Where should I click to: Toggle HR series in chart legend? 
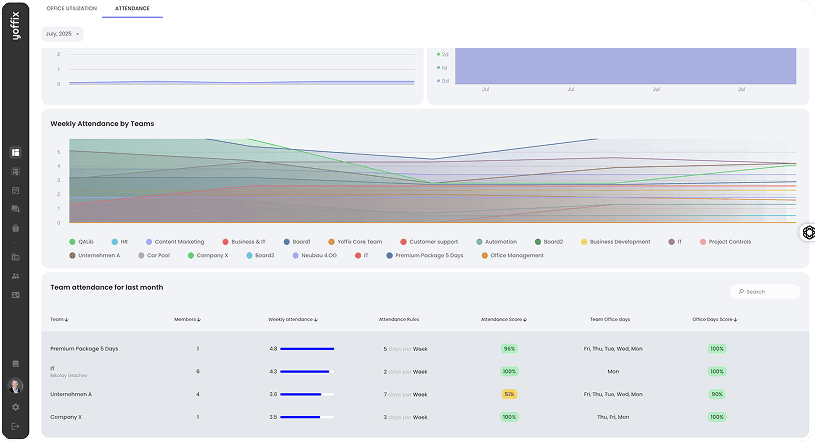[120, 242]
